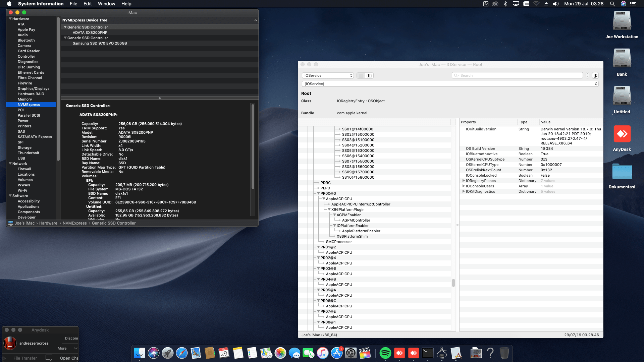Open Launchpad rocket icon in dock
The height and width of the screenshot is (362, 644).
(168, 353)
